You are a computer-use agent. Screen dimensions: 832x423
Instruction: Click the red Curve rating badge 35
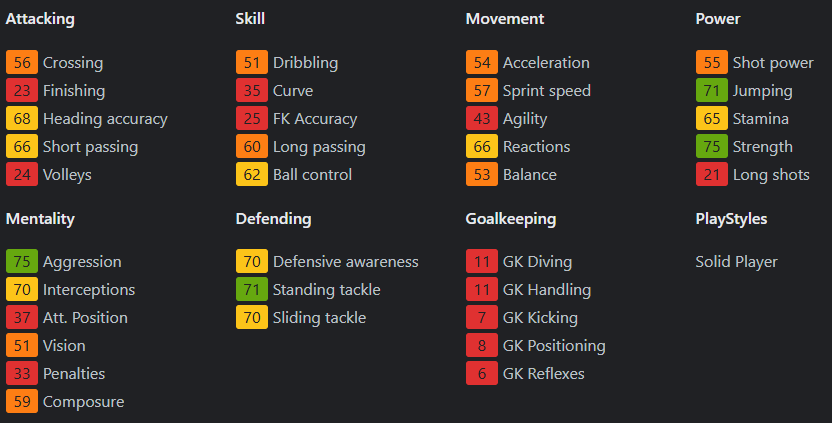(x=252, y=90)
